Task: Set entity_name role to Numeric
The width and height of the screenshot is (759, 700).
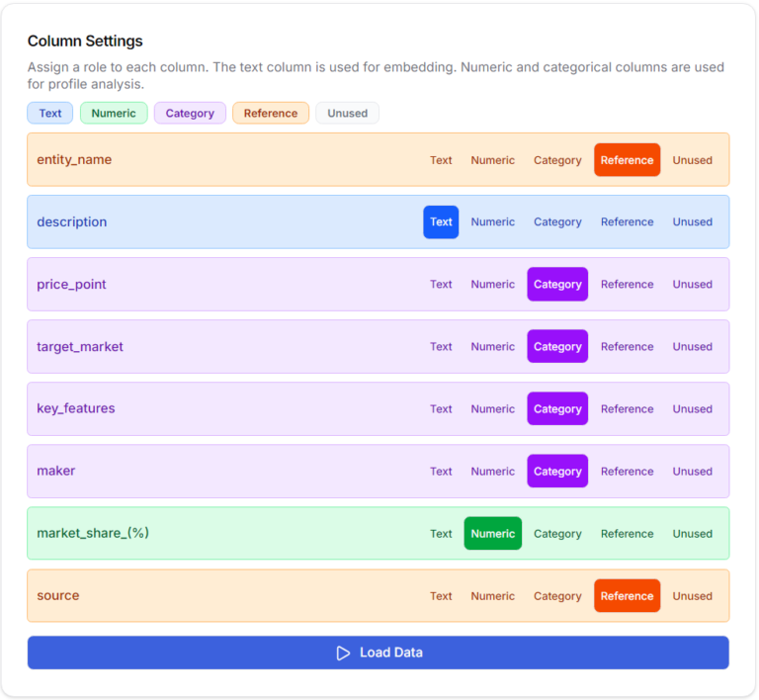Action: (493, 160)
